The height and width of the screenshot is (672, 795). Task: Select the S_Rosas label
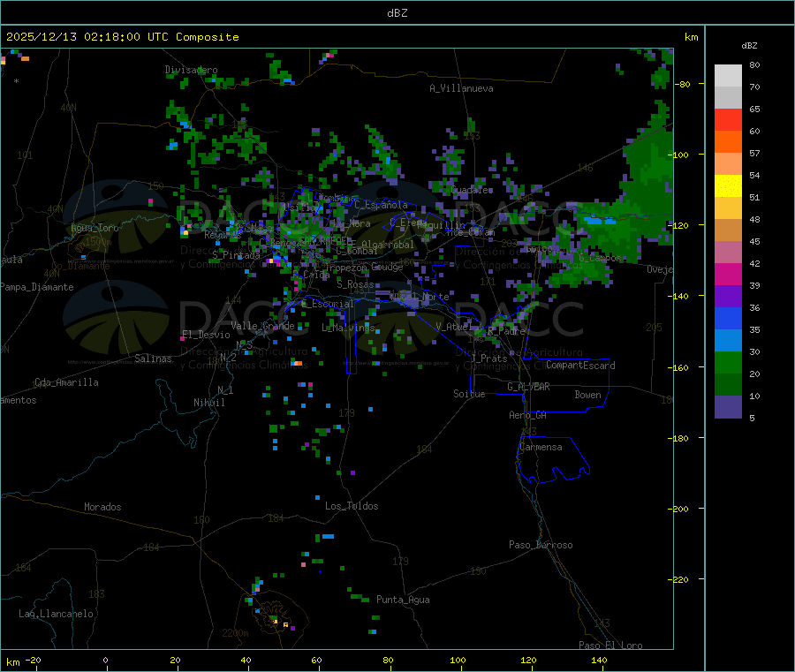[x=355, y=284]
